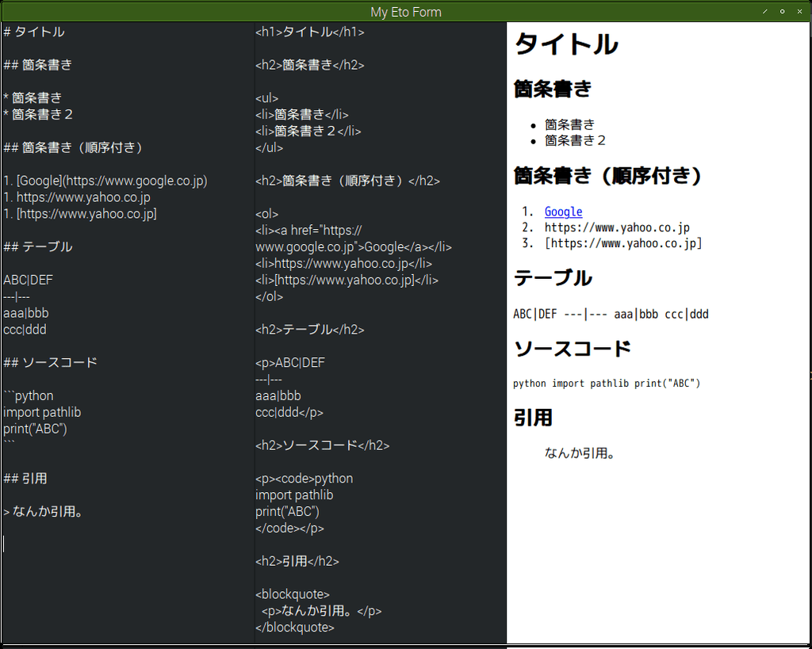The image size is (812, 649).
Task: Click '<h1>タイトル</h1>' in HTML pane
Action: point(310,32)
